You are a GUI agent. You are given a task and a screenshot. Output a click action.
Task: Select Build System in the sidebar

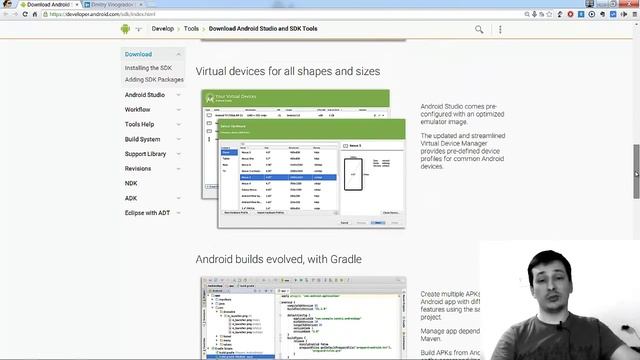142,139
